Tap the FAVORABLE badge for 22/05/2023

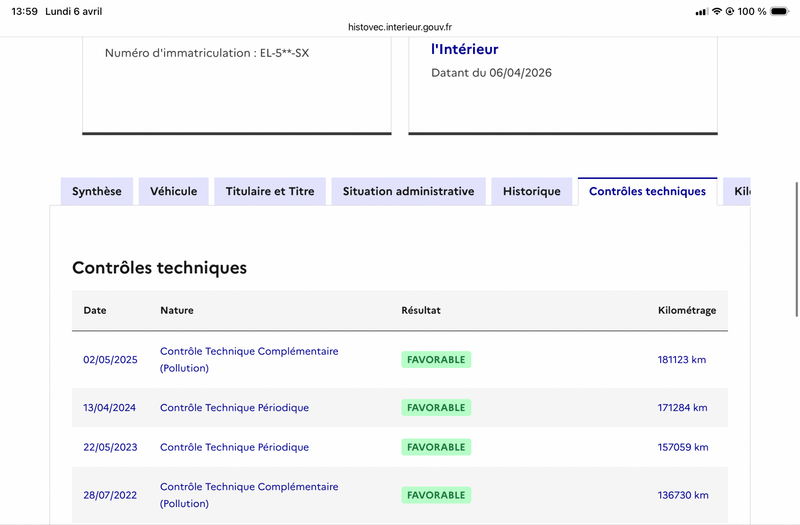[x=436, y=447]
